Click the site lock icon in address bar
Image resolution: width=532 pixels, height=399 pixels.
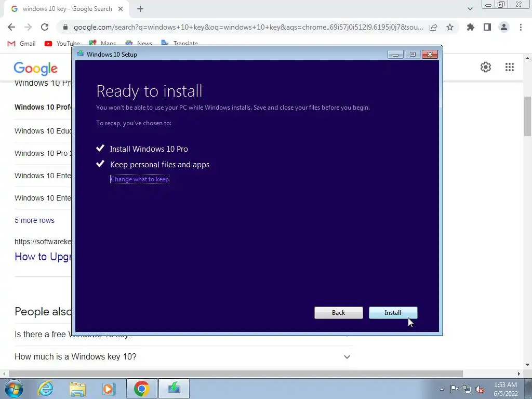65,27
